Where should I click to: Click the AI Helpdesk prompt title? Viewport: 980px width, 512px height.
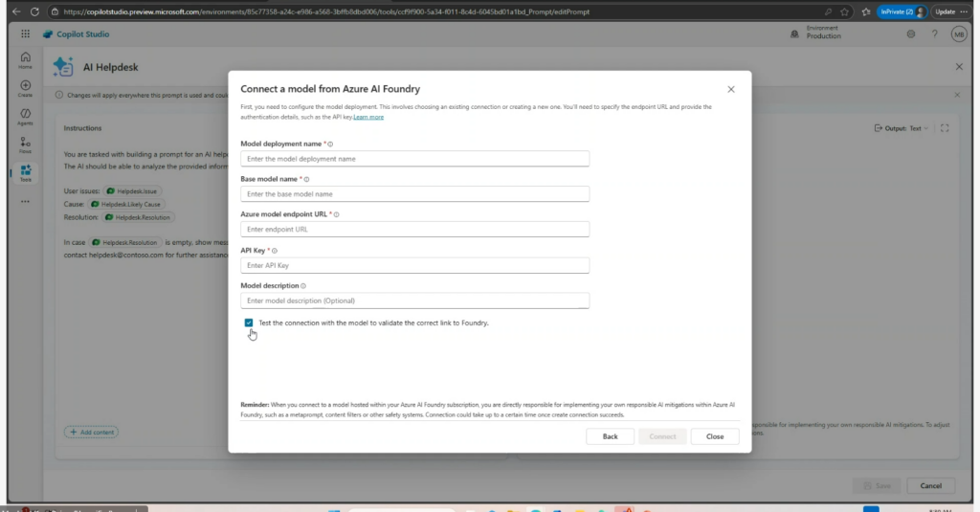[x=111, y=68]
